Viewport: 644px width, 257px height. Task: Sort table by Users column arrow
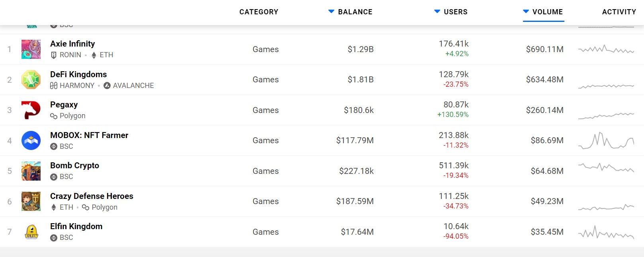point(437,12)
